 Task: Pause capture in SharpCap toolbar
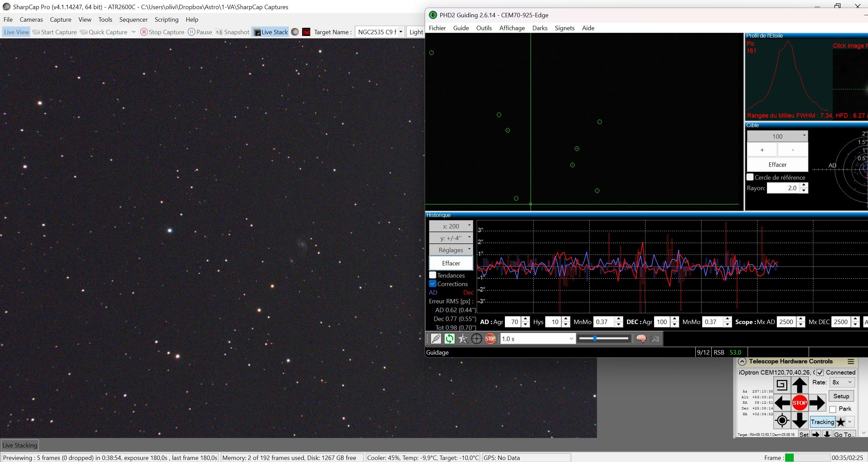pyautogui.click(x=200, y=32)
